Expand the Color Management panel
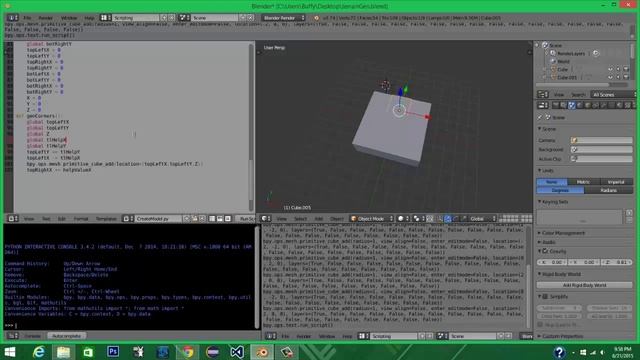Image resolution: width=640 pixels, height=360 pixels. pos(540,233)
